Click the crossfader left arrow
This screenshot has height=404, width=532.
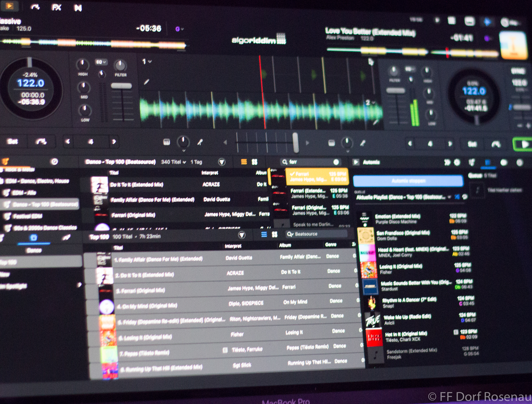(225, 142)
